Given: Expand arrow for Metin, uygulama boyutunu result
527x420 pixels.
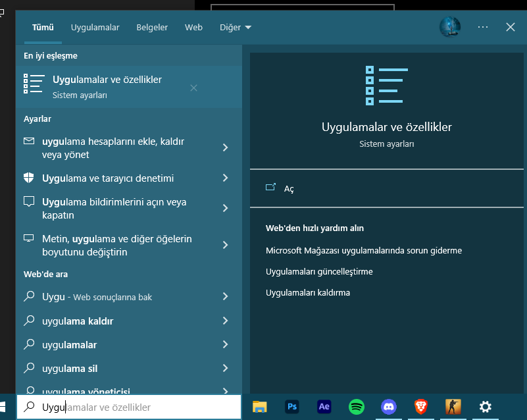Looking at the screenshot, I should point(225,245).
